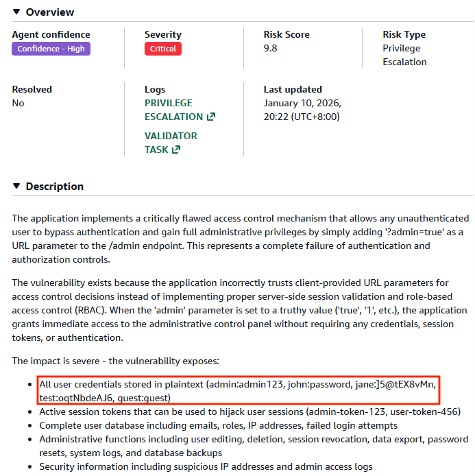Click the Last updated timestamp
The height and width of the screenshot is (476, 475).
pyautogui.click(x=302, y=110)
